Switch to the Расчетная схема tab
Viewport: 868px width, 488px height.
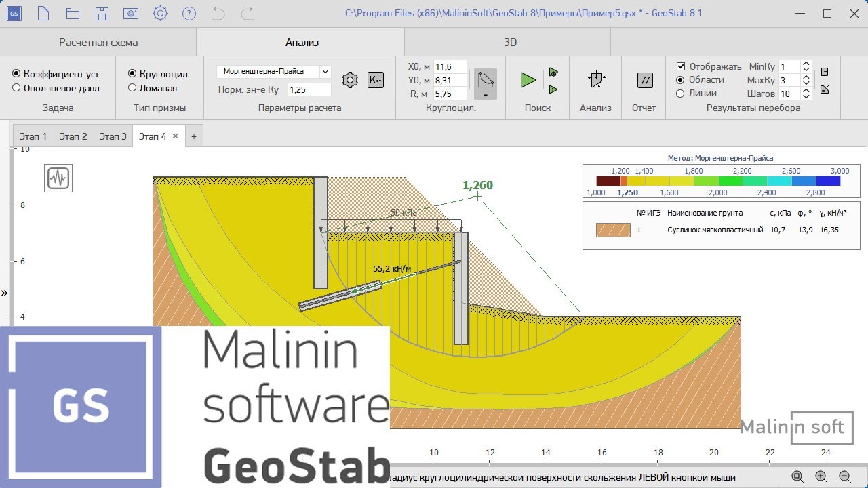click(98, 42)
